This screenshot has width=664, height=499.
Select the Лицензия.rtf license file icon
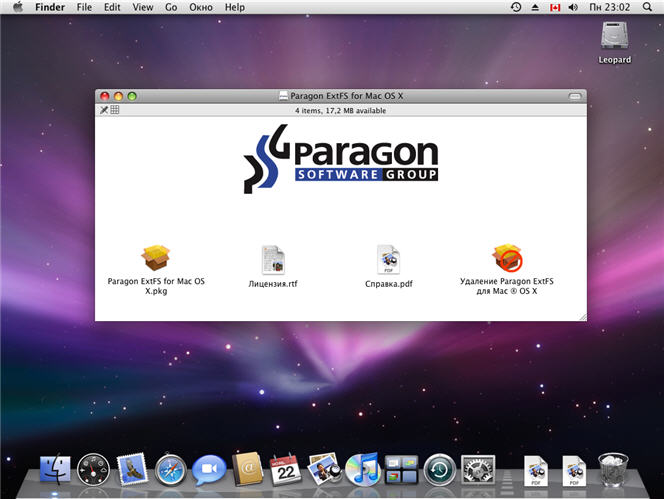(273, 260)
